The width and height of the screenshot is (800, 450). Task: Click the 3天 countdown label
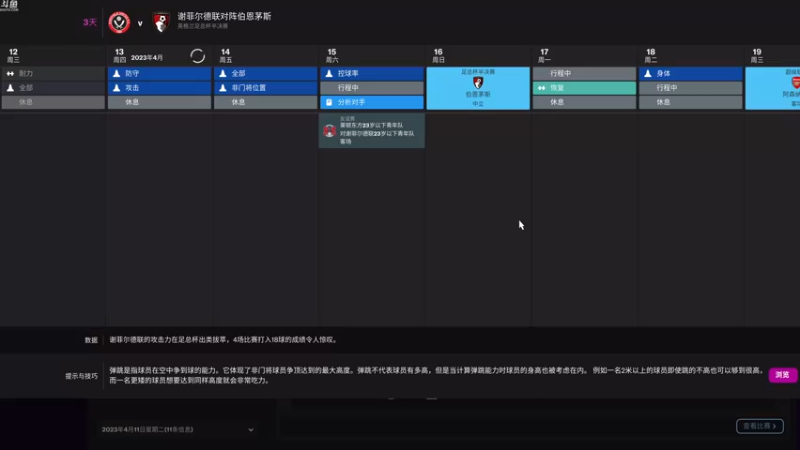click(90, 22)
